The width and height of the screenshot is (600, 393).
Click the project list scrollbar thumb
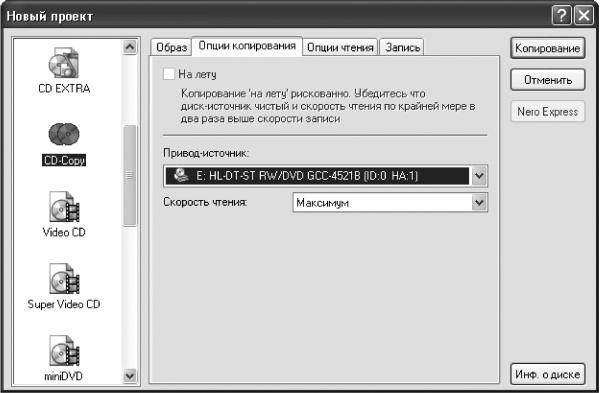(x=130, y=176)
